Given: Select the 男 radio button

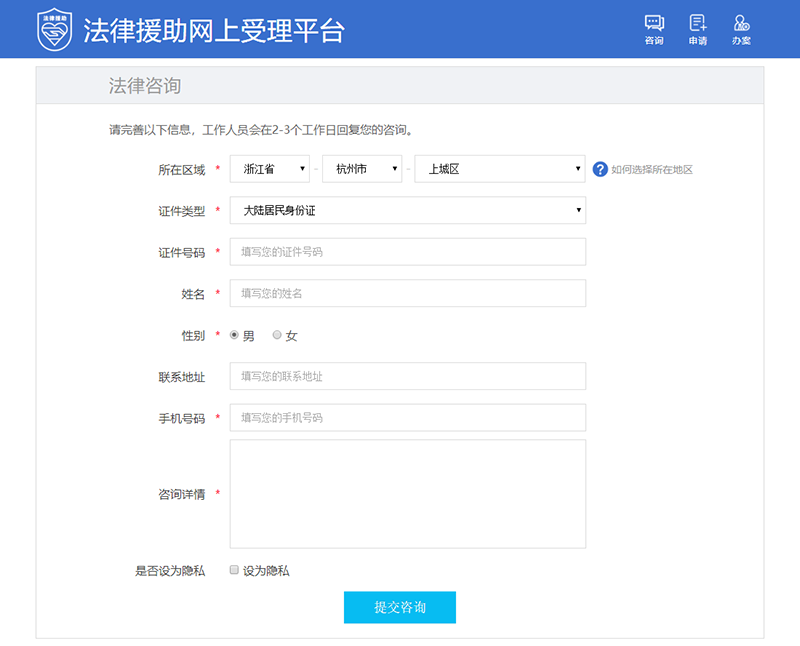Looking at the screenshot, I should pyautogui.click(x=235, y=335).
